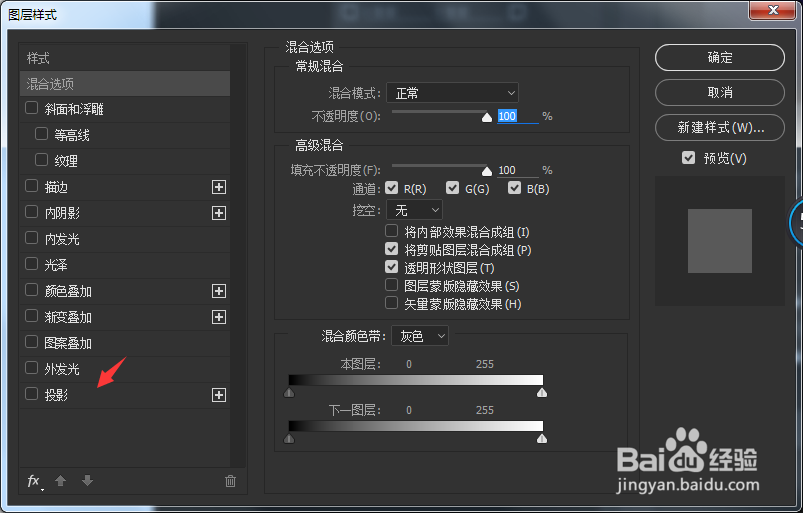Image resolution: width=803 pixels, height=513 pixels.
Task: Select 混合选项 in the styles list
Action: click(125, 83)
